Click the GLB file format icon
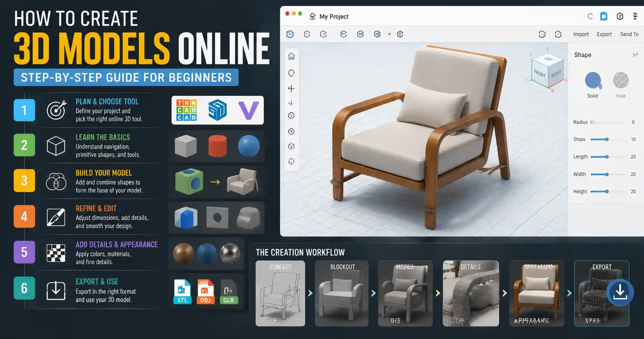This screenshot has height=339, width=644. click(x=229, y=292)
